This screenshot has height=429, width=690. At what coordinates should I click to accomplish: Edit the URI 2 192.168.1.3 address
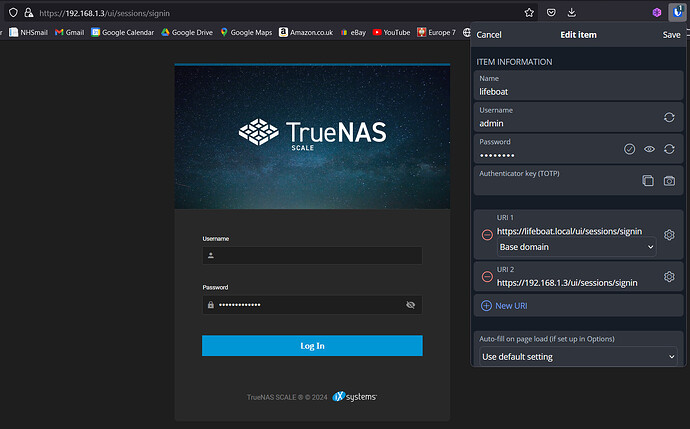tap(567, 282)
